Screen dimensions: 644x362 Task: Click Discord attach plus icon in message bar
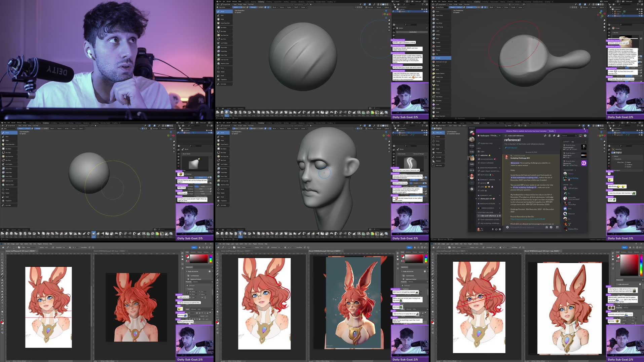(x=507, y=227)
